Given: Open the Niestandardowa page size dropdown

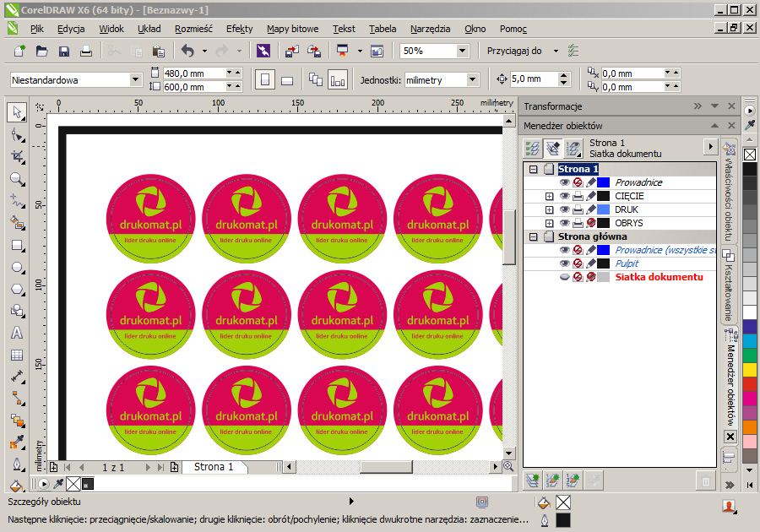Looking at the screenshot, I should (x=135, y=80).
